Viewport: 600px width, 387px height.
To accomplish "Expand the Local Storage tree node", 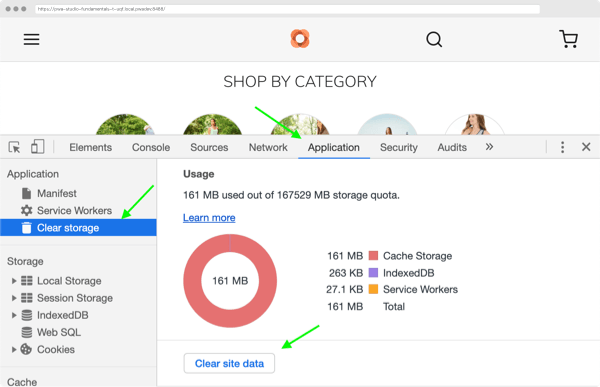I will 14,281.
